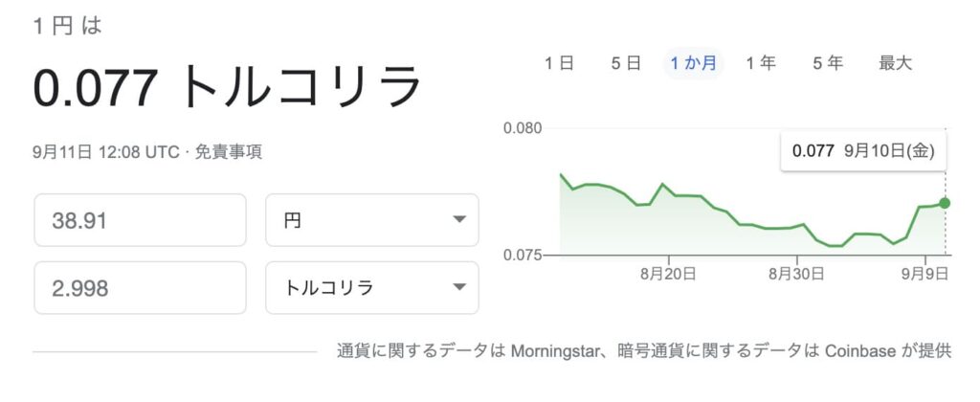Click the green data point on chart
980x402 pixels.
[x=945, y=203]
